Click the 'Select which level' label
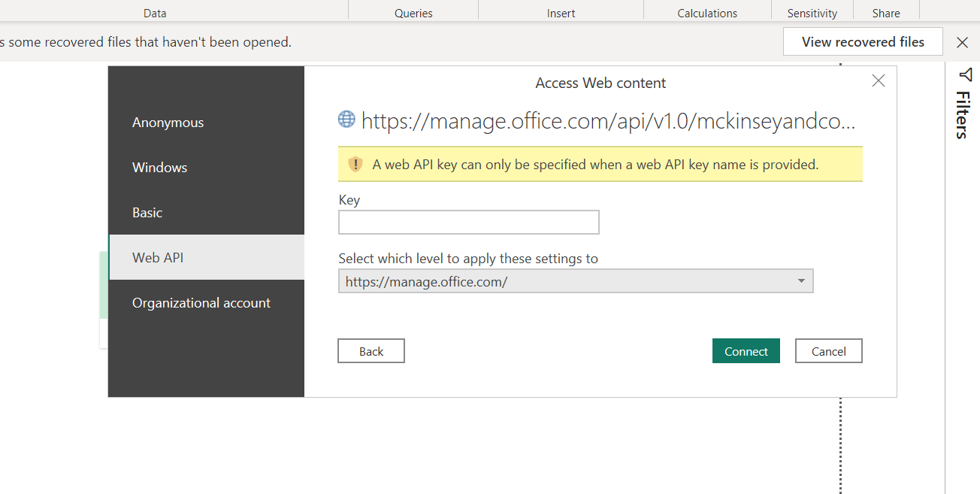The image size is (980, 494). [x=468, y=259]
